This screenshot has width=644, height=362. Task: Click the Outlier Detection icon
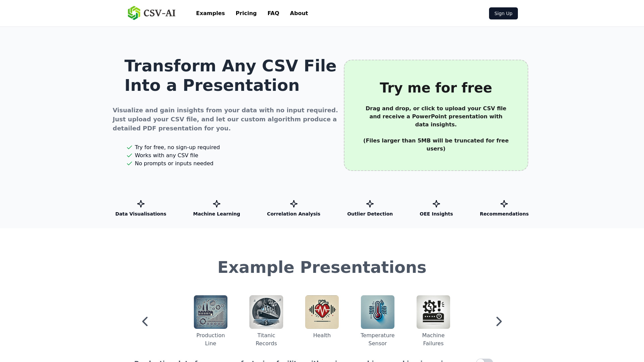coord(370,204)
